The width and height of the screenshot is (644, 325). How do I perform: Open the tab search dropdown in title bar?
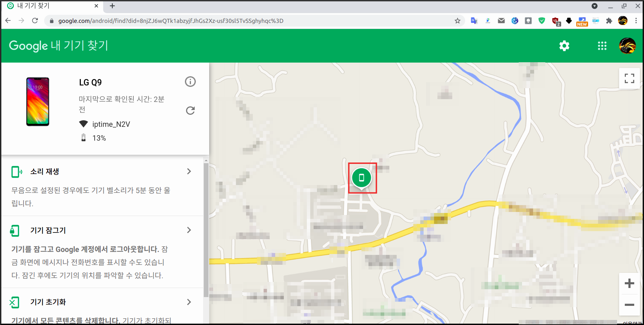(594, 6)
